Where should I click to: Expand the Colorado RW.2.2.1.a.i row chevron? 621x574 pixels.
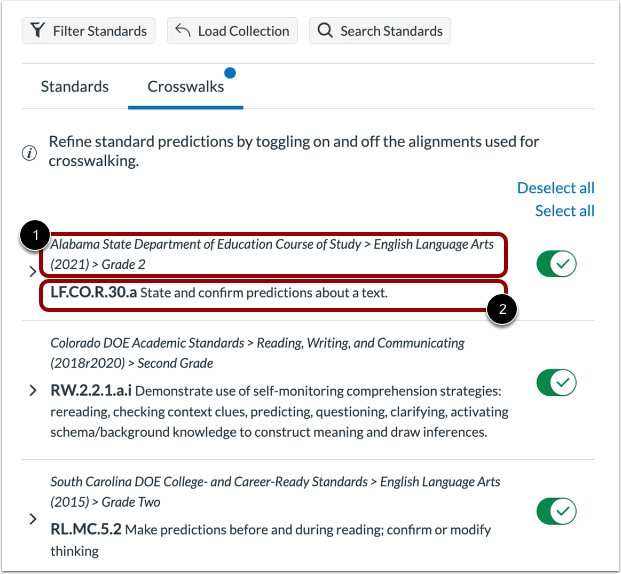33,391
